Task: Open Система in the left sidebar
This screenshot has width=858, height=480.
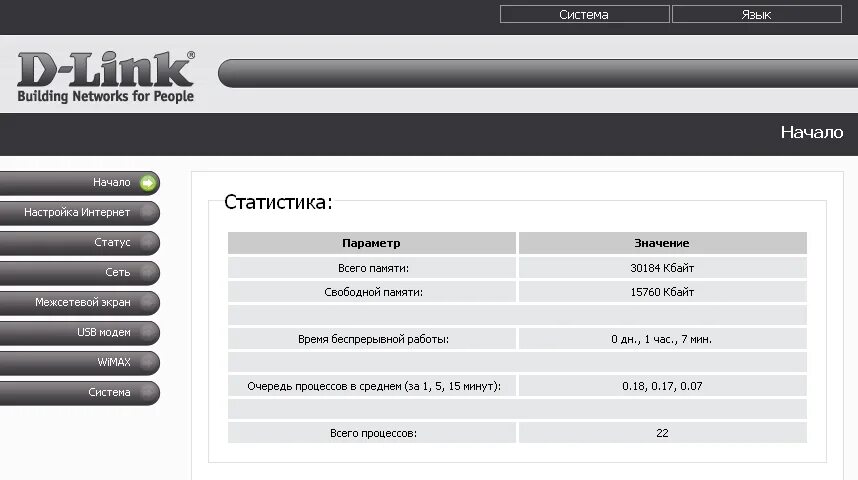Action: pyautogui.click(x=79, y=393)
